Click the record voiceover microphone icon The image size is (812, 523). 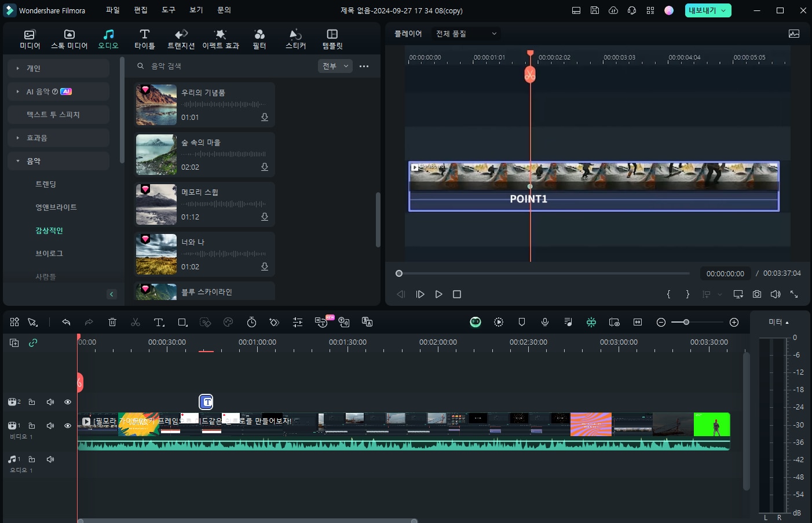click(x=545, y=322)
